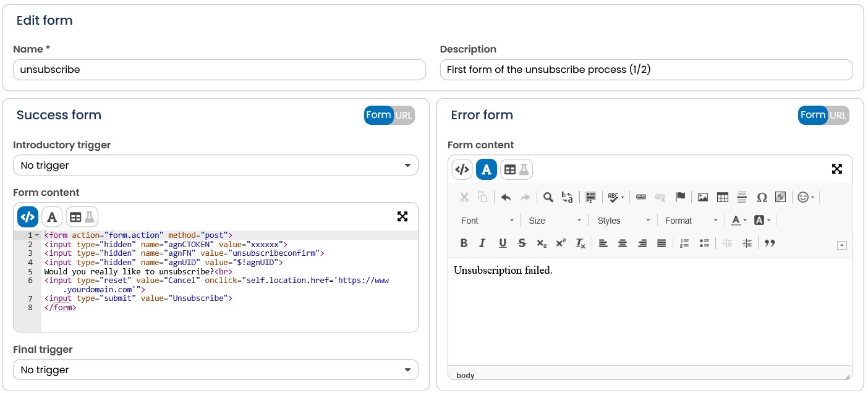Switch the Error form editor to HTML code view
The image size is (868, 393).
462,169
